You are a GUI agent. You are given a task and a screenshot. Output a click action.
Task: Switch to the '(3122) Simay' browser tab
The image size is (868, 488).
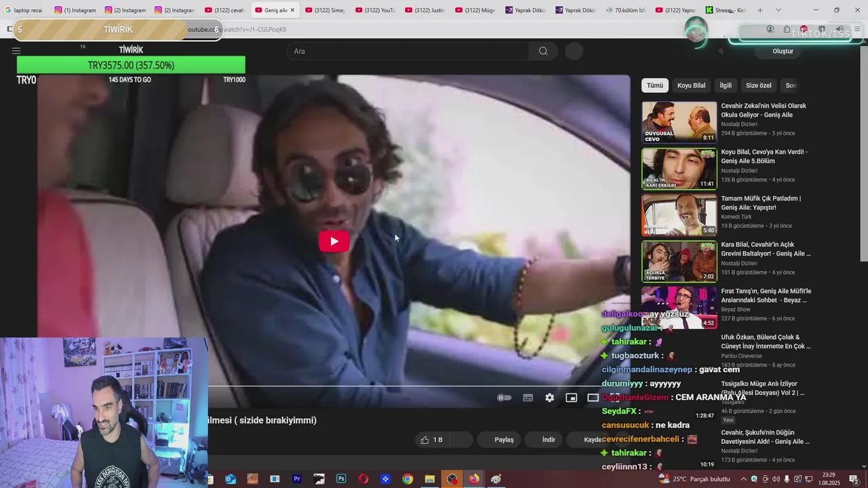point(325,10)
